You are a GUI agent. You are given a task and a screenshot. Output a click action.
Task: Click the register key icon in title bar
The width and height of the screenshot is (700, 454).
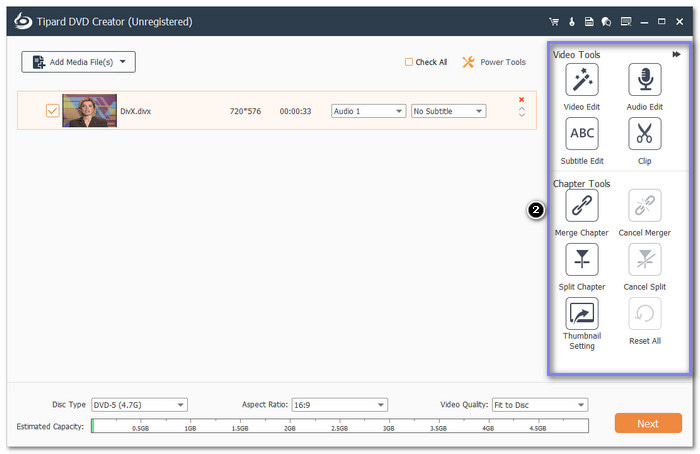point(572,21)
